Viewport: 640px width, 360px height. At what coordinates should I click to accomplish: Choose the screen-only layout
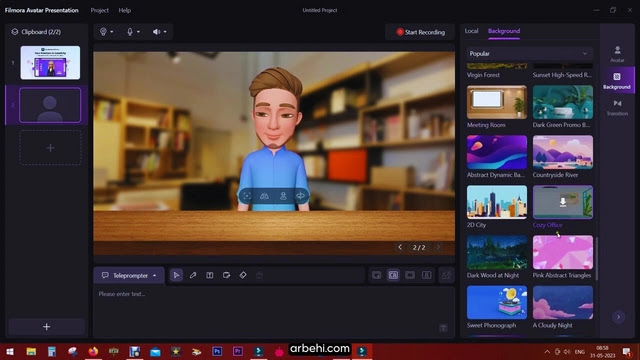coord(410,276)
